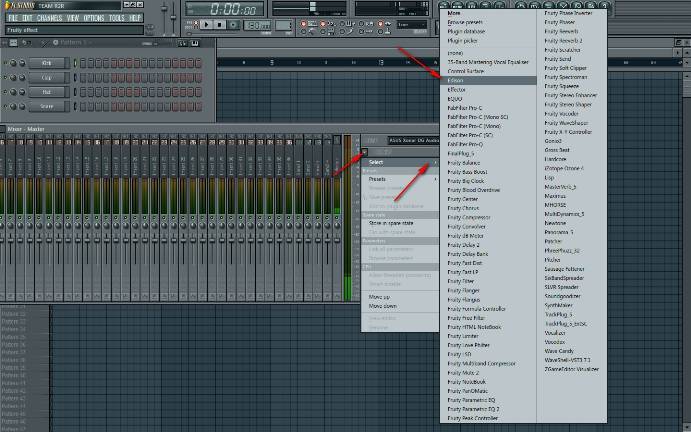Click More at top of plugin list

[x=488, y=13]
